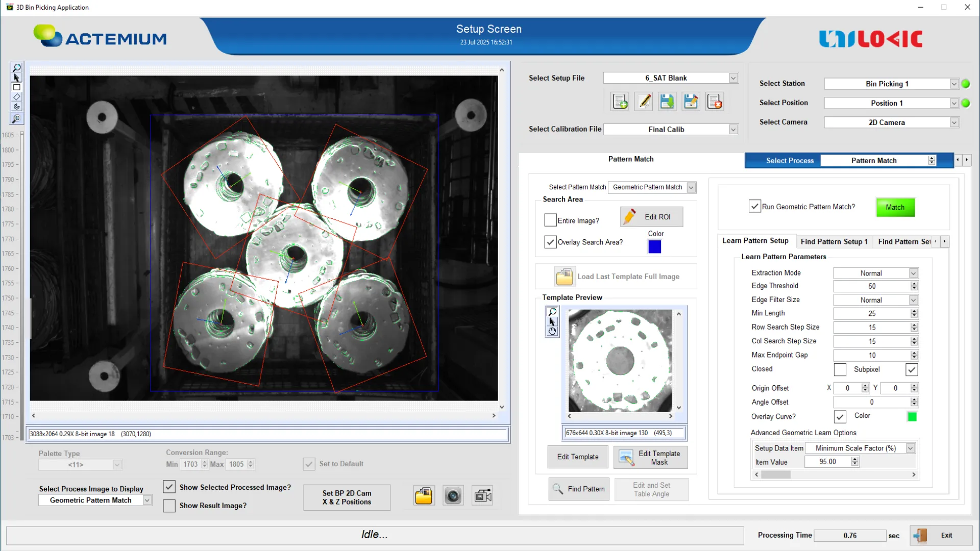Switch to Learn Pattern Setup tab
The image size is (980, 551).
click(x=755, y=241)
